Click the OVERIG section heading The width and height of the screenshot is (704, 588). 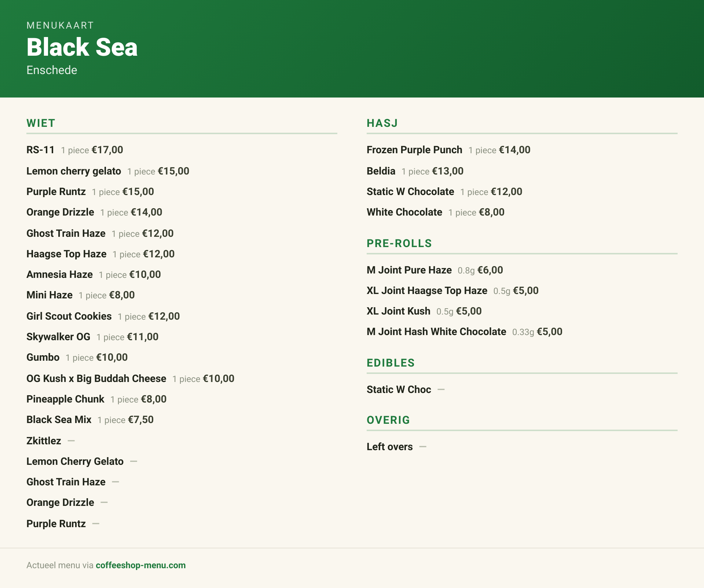click(388, 420)
